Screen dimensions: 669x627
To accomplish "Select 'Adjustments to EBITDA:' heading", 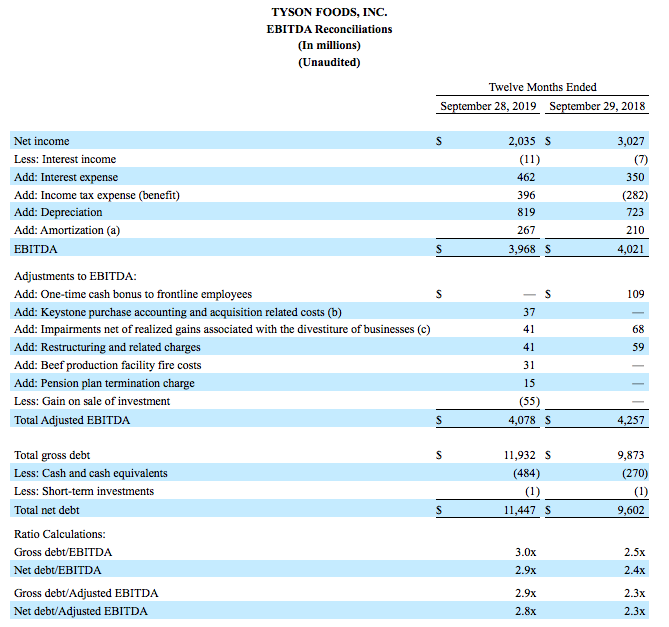I will [75, 276].
